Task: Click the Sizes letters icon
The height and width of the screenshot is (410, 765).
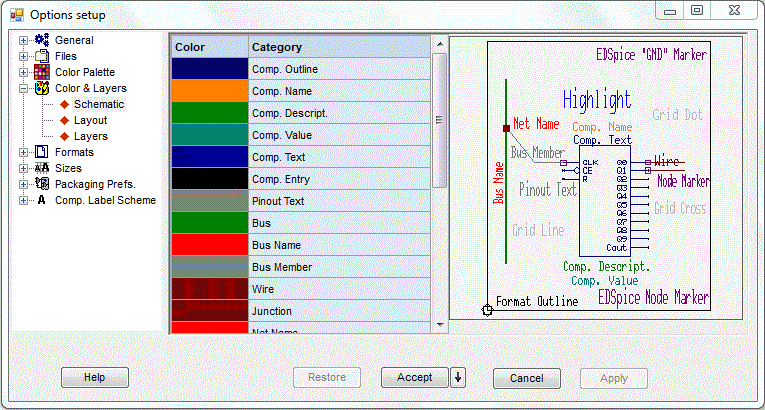Action: 42,168
